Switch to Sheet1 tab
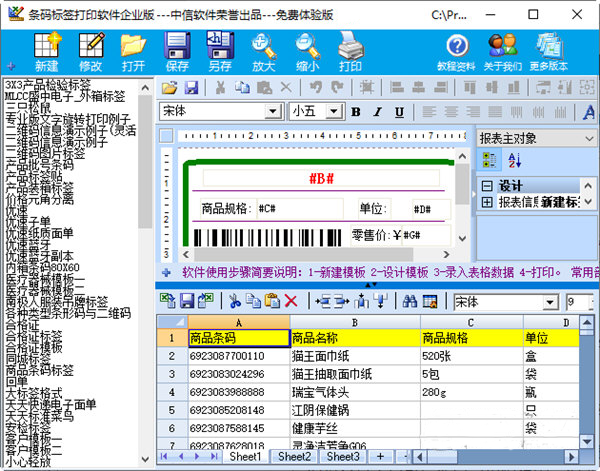600x471 pixels. [x=245, y=456]
